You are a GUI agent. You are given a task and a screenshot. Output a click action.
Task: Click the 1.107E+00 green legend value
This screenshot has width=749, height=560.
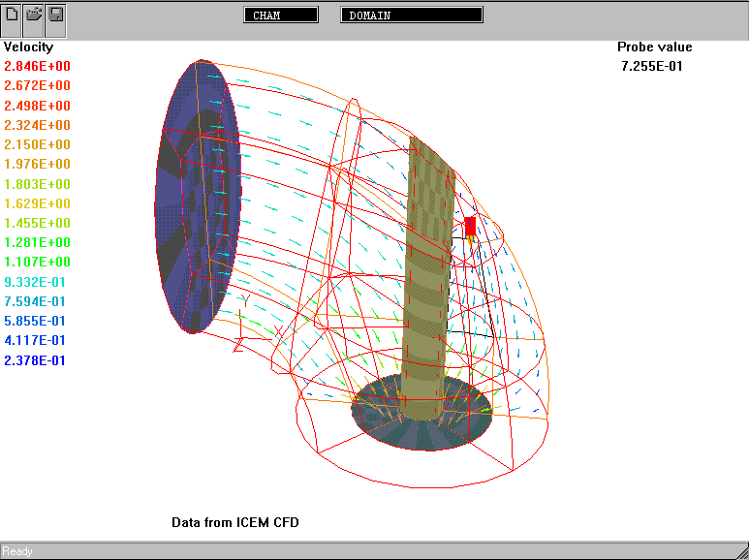coord(37,263)
